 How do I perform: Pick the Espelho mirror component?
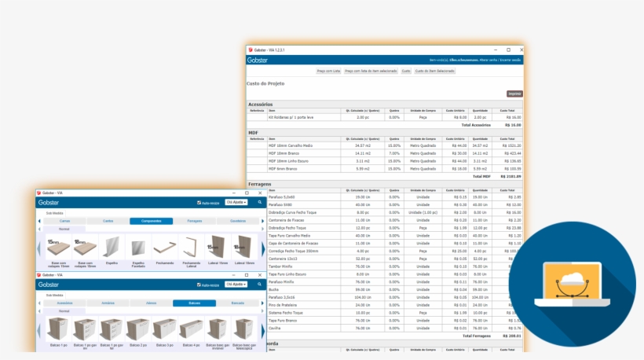click(112, 248)
